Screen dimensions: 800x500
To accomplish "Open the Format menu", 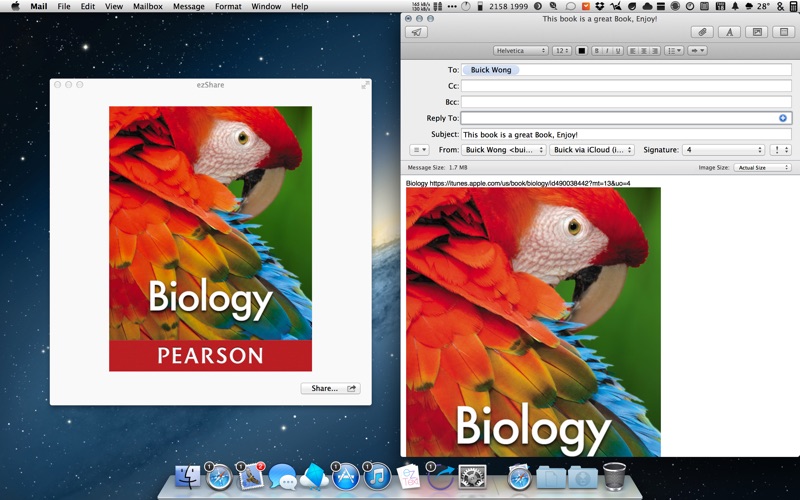I will [x=228, y=6].
